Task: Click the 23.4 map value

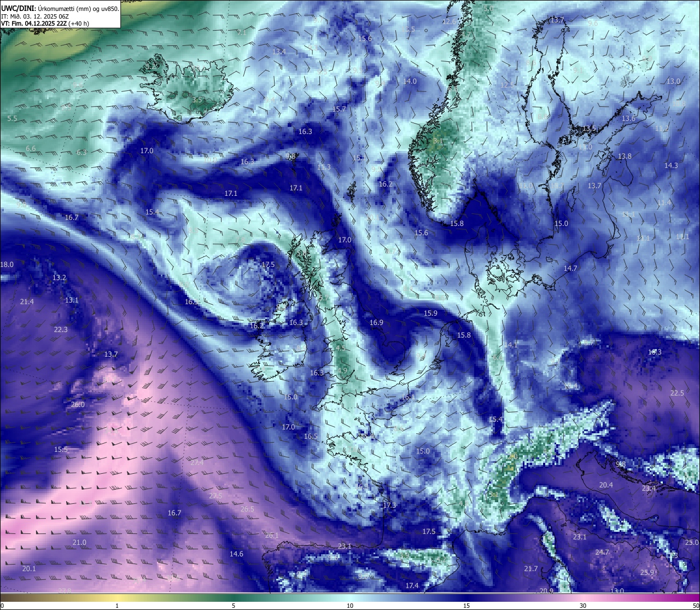Action: [649, 489]
